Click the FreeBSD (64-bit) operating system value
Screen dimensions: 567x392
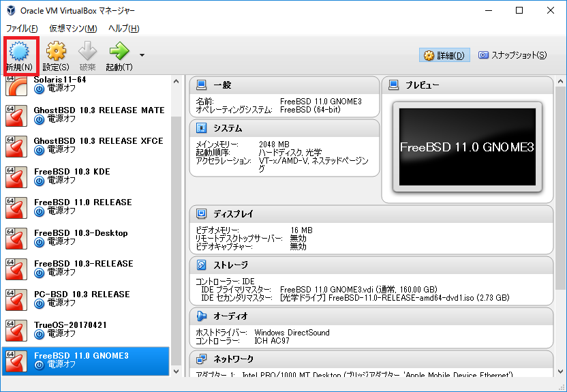(x=310, y=110)
